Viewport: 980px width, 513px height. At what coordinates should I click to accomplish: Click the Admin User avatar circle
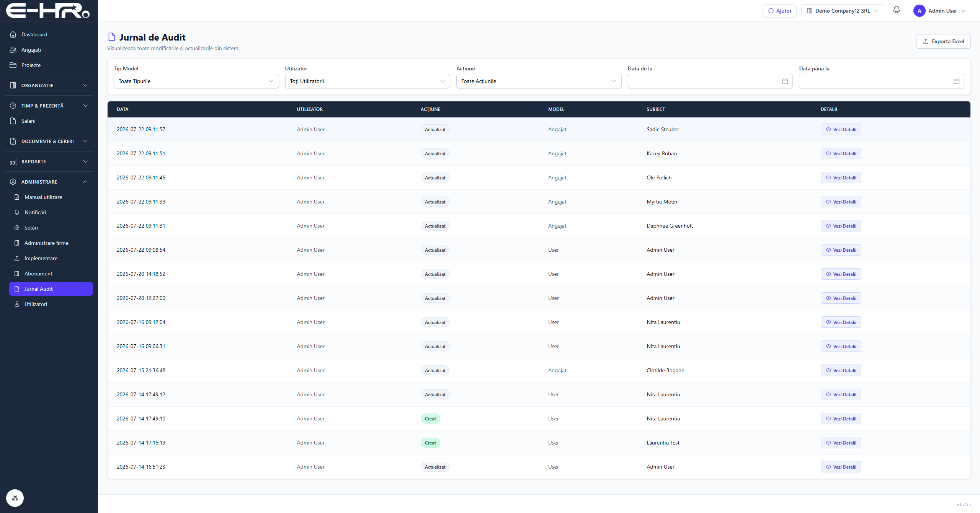(919, 11)
